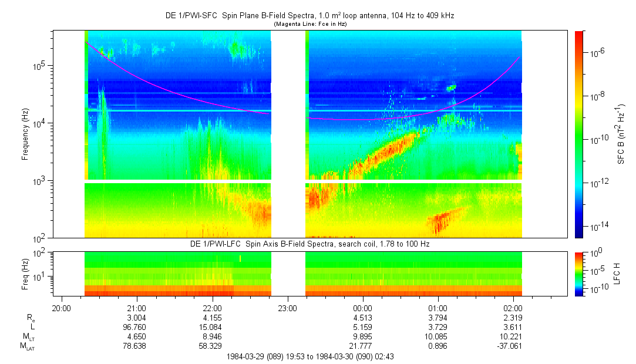Click the 01:00 time axis tick label

coord(438,308)
